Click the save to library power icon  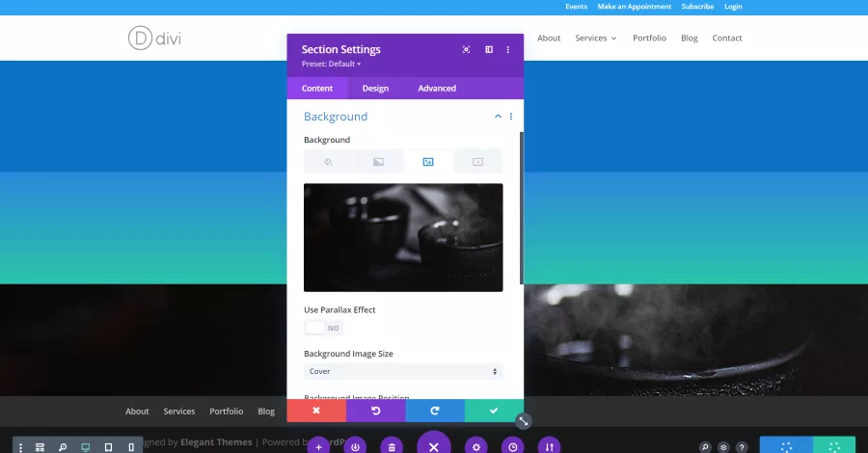pyautogui.click(x=355, y=447)
